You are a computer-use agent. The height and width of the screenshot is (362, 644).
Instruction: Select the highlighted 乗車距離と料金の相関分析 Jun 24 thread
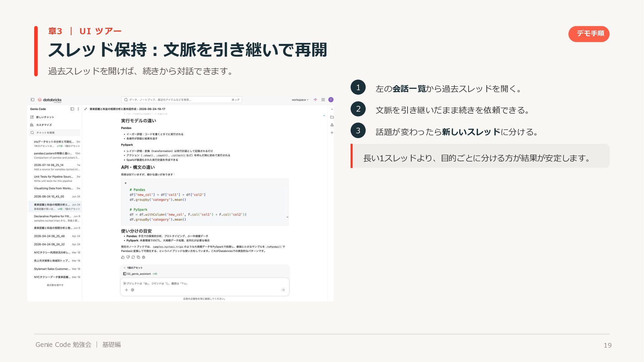pos(55,206)
